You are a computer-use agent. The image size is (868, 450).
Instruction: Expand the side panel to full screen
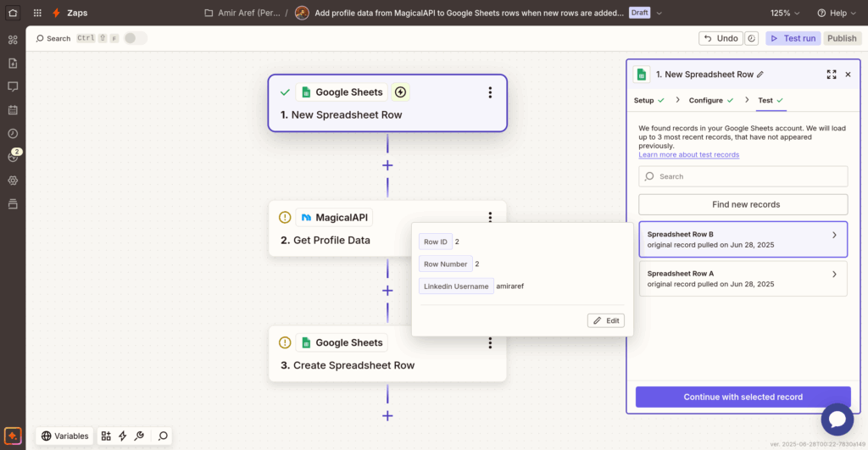click(x=832, y=75)
